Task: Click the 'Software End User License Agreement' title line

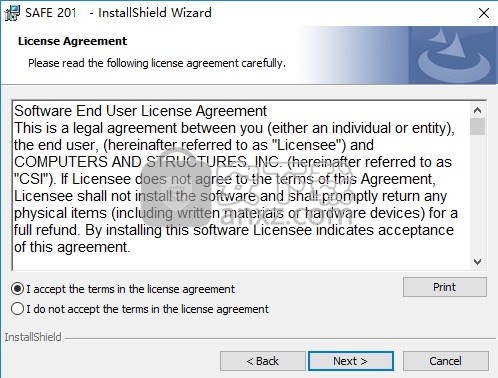Action: [x=140, y=111]
